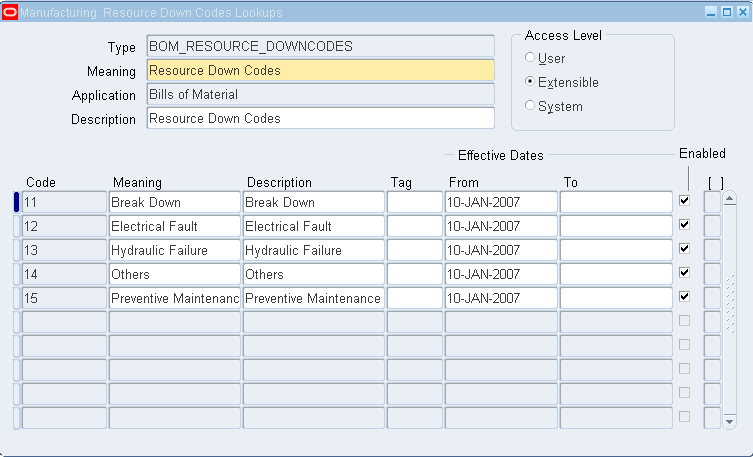Viewport: 753px width, 457px height.
Task: Click the scrollbar thumb of lookup table
Action: point(730,303)
